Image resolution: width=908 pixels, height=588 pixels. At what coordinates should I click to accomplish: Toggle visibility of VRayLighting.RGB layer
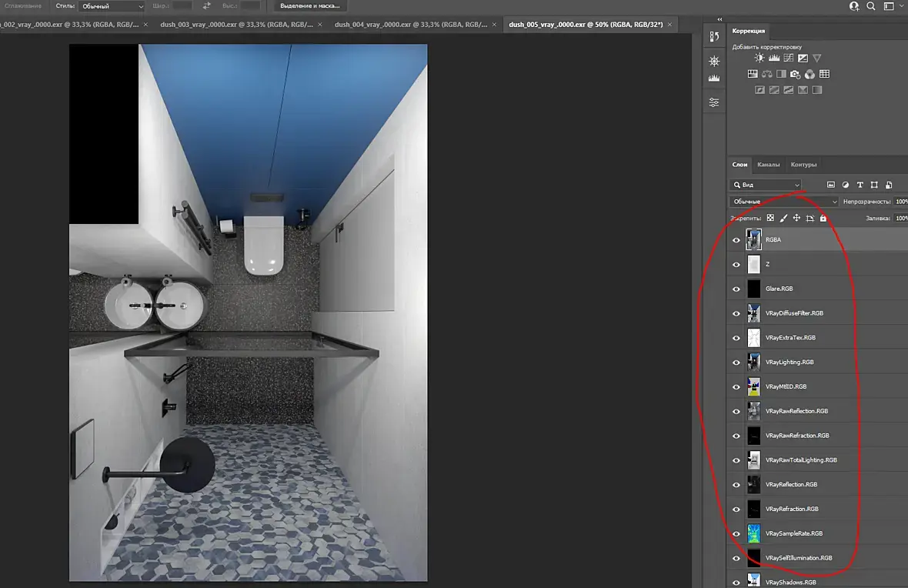736,362
